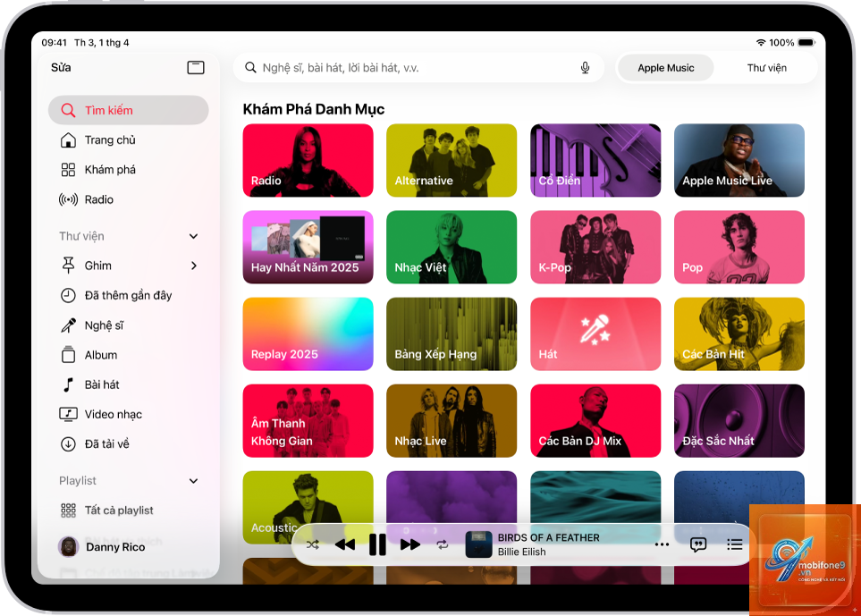Open the Các Bản DJ Mix tile
Viewport: 861px width, 616px height.
click(x=595, y=420)
